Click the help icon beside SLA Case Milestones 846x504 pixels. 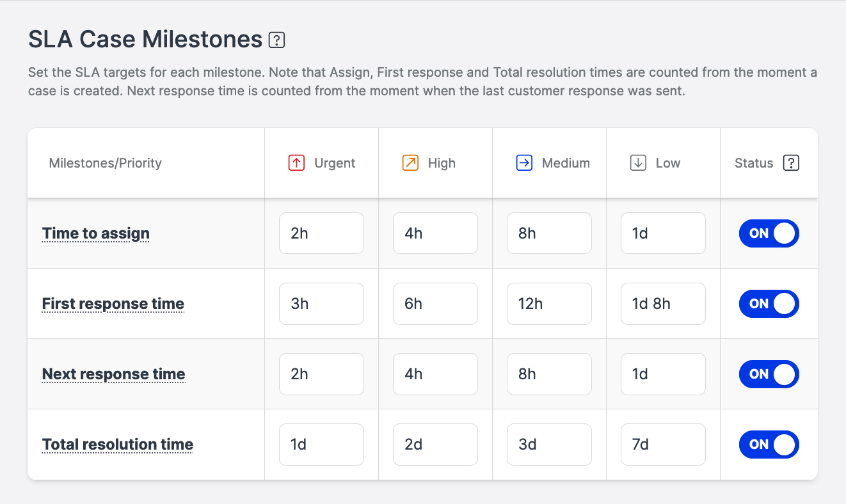pos(276,40)
